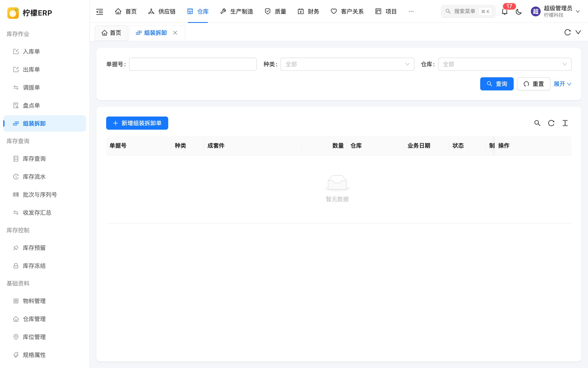Click the 搜索菜单 search box
Image resolution: width=588 pixels, height=368 pixels.
pyautogui.click(x=468, y=11)
